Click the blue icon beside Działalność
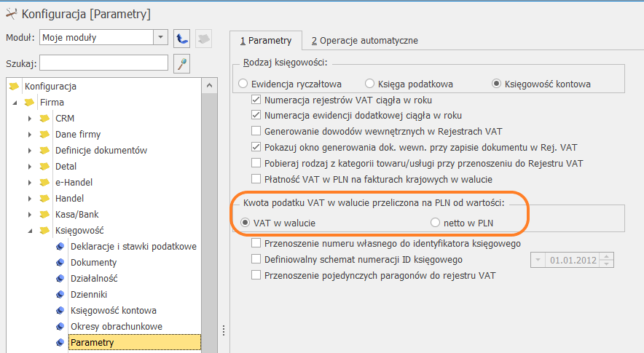This screenshot has height=353, width=644. click(x=60, y=278)
